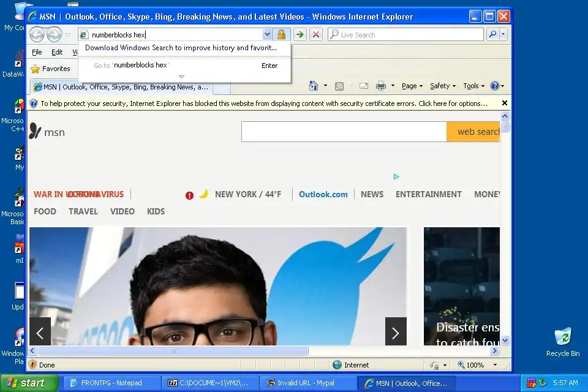588x392 pixels.
Task: Open the Edit menu
Action: [x=57, y=52]
